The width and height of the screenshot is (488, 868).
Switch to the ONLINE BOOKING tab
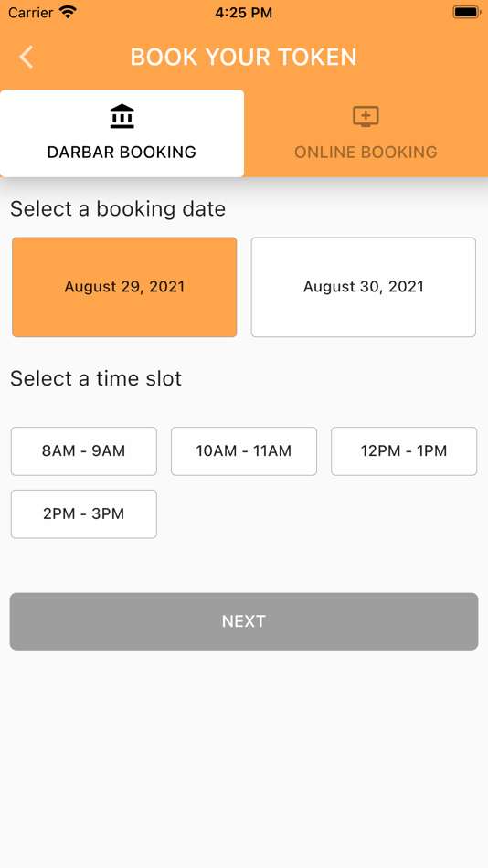pyautogui.click(x=366, y=133)
